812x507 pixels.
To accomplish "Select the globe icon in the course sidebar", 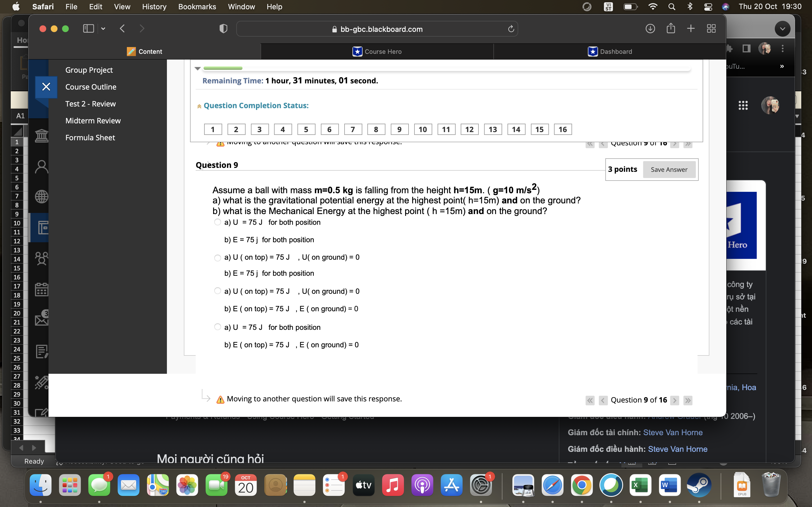I will [42, 197].
